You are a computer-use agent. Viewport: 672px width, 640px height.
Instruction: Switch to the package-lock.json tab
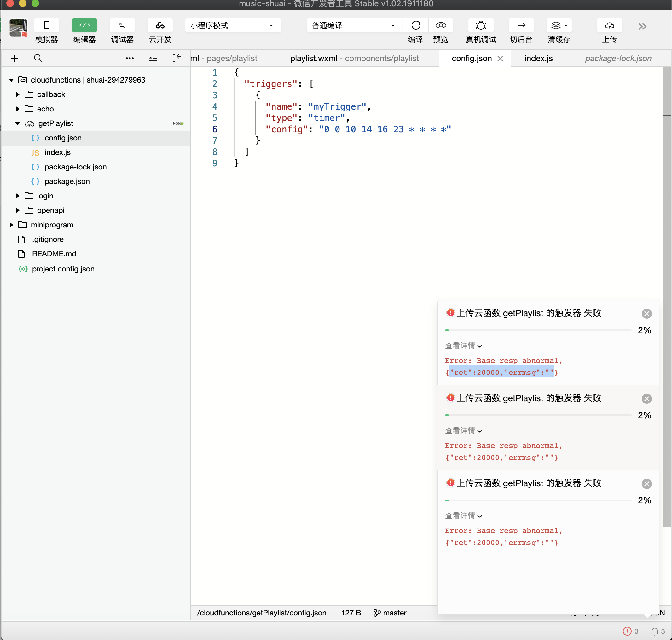click(618, 58)
